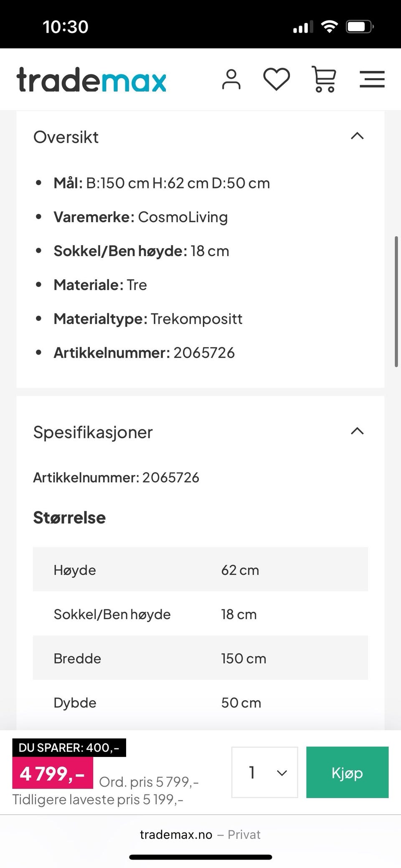The image size is (401, 868).
Task: Open the user account icon
Action: tap(231, 79)
